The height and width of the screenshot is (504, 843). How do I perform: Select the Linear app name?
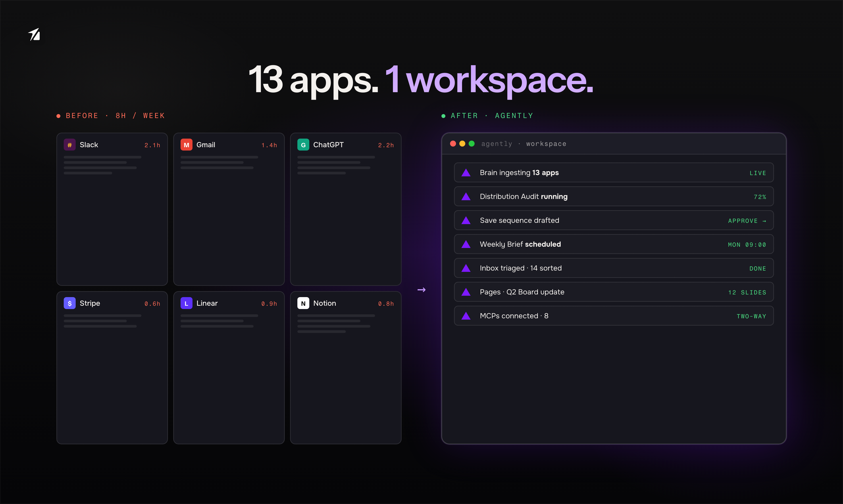[x=207, y=303]
